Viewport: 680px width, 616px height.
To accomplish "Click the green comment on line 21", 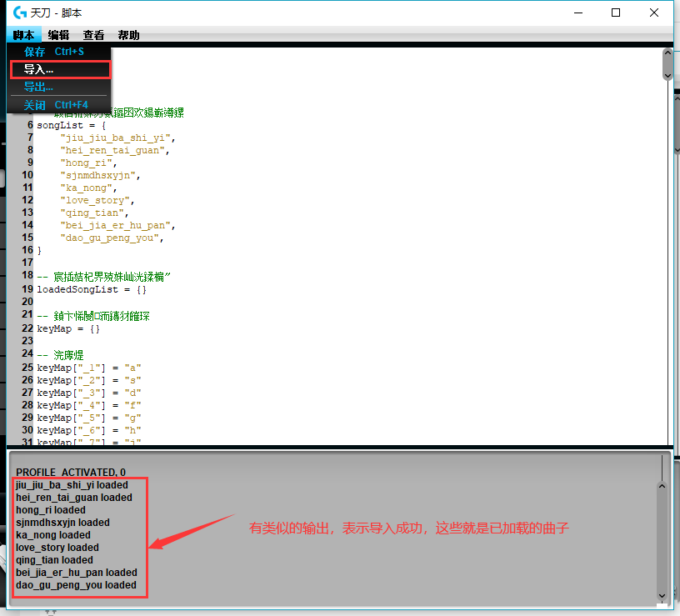I will [x=93, y=316].
